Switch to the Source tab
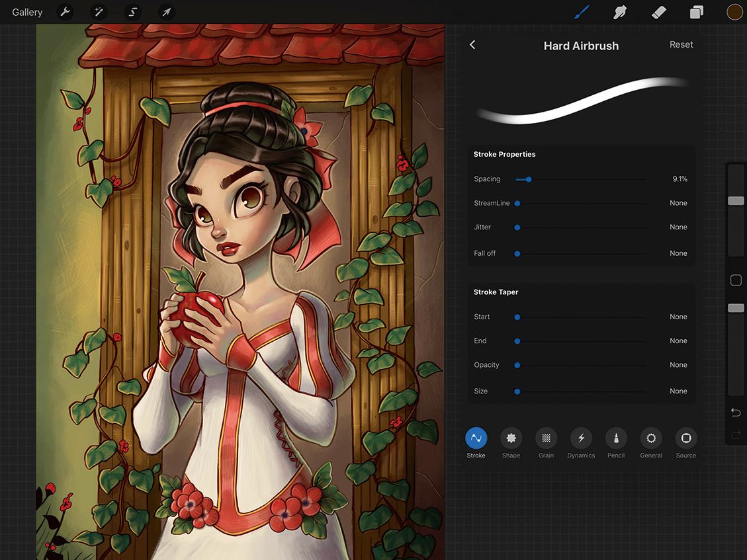747x560 pixels. pos(686,443)
